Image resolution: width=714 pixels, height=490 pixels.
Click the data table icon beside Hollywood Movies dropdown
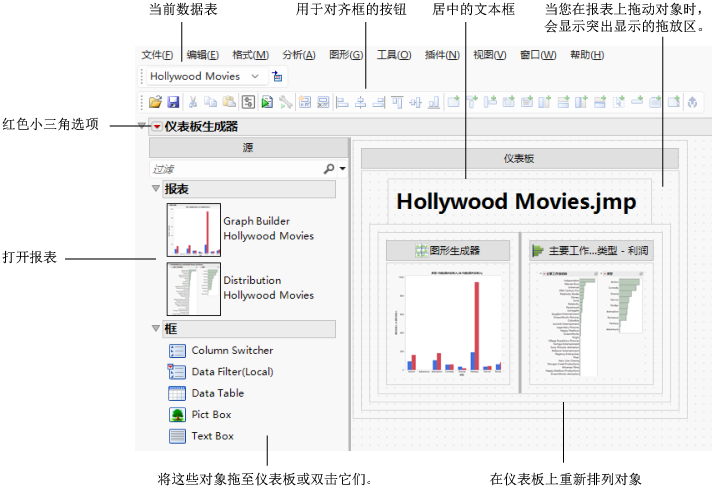pyautogui.click(x=277, y=77)
